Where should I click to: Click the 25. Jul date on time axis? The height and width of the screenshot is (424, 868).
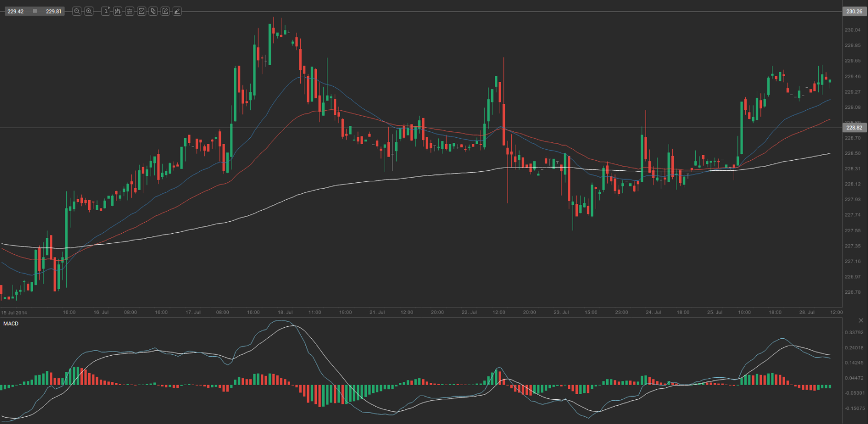[714, 313]
